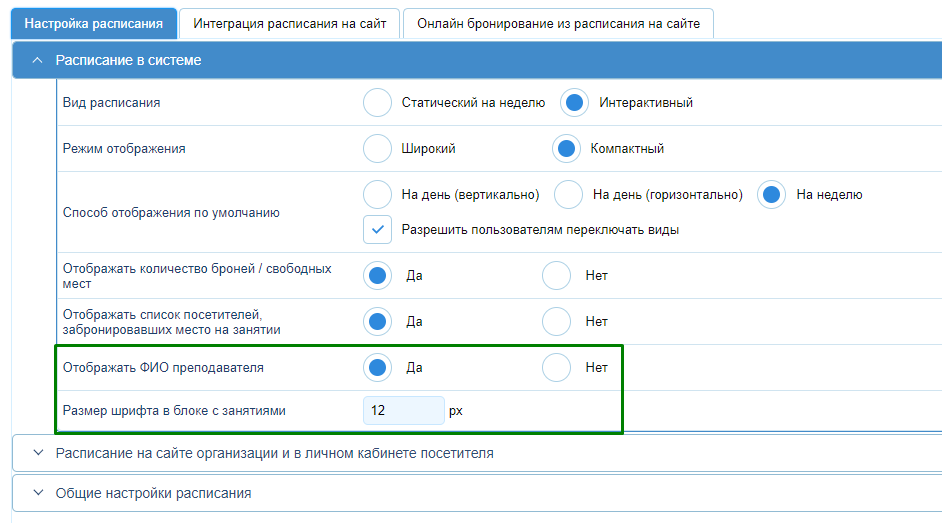
Task: Collapse the Расписание в системе section
Action: pos(37,60)
